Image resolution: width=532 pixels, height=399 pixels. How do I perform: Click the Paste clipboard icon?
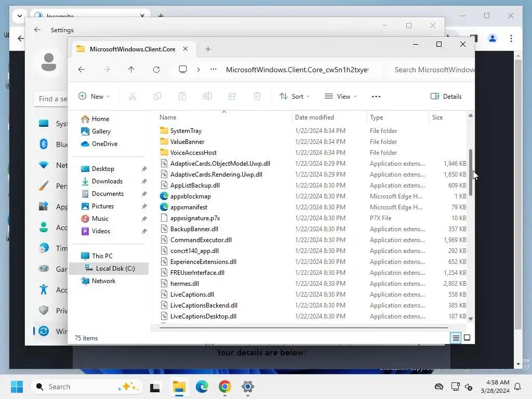[182, 96]
